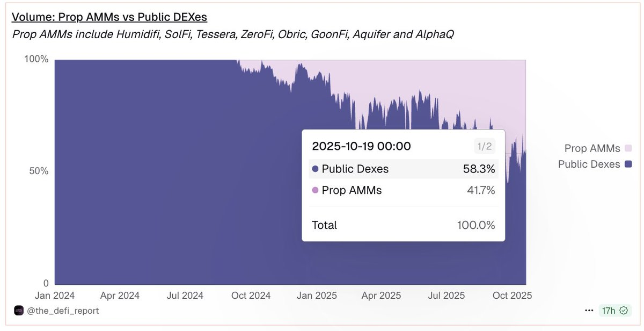Click the 1/2 tooltip page indicator
Image resolution: width=644 pixels, height=331 pixels.
pos(485,146)
